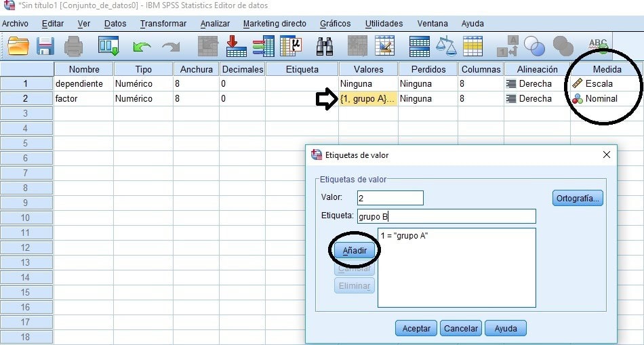Open the Ventana menu

point(432,24)
